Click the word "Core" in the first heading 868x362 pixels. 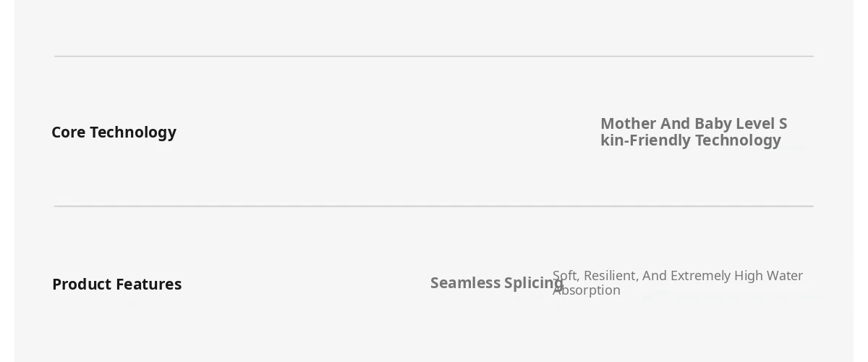(68, 132)
